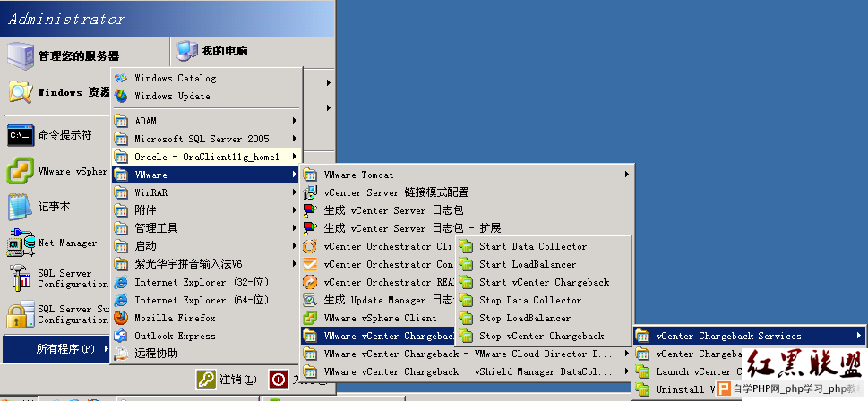This screenshot has width=868, height=401.
Task: Click the 我的电脑 computer icon
Action: (186, 51)
